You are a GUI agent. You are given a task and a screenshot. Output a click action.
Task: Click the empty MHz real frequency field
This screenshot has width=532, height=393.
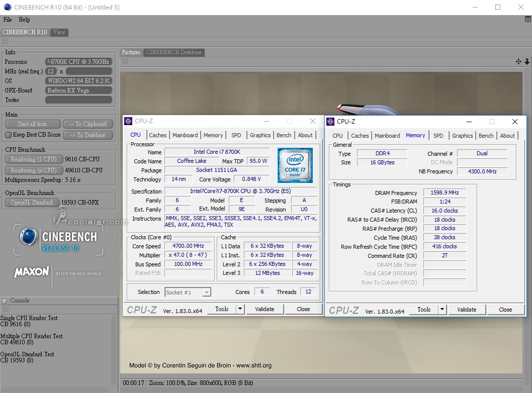point(89,71)
